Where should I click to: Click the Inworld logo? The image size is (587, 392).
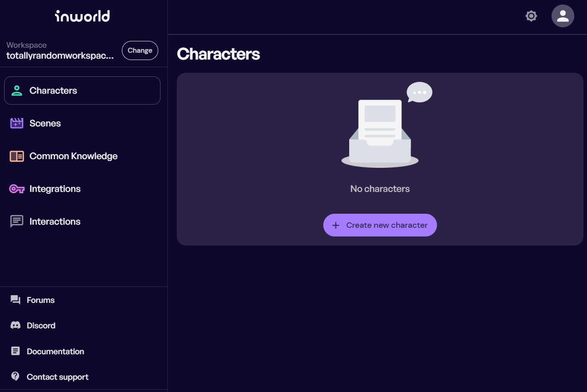(x=82, y=16)
